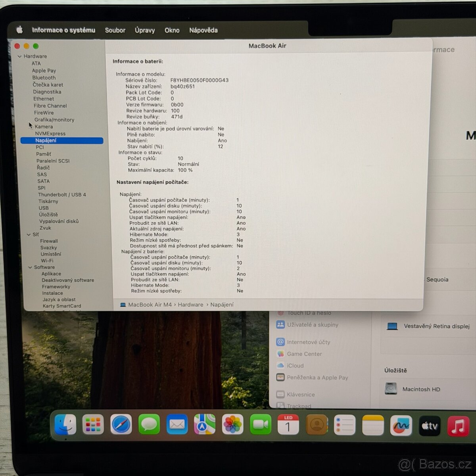Open the Úpravy menu

point(145,30)
